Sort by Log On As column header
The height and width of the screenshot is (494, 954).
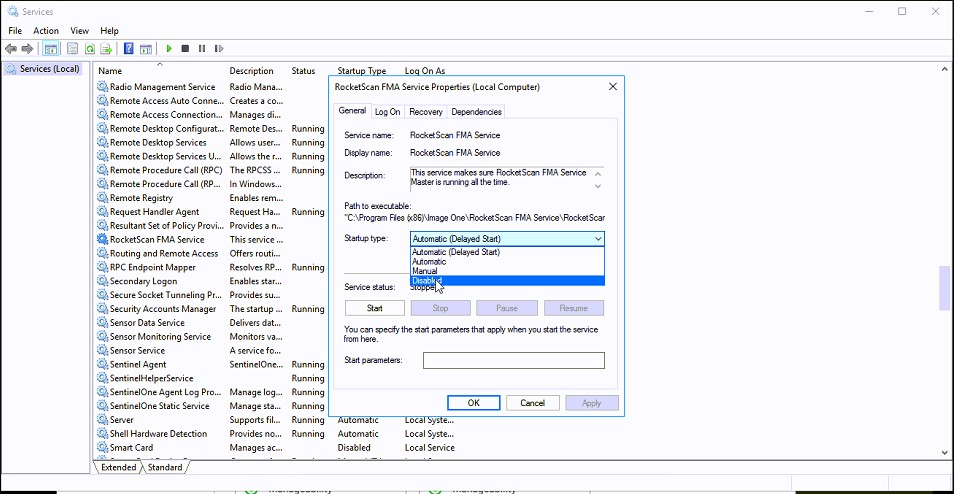click(x=425, y=71)
